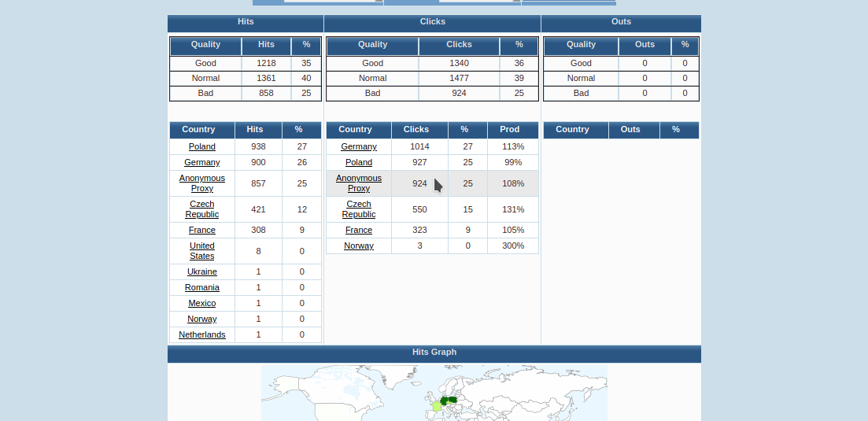The width and height of the screenshot is (868, 421).
Task: Select the 1014 Germany clicks cell
Action: click(x=419, y=146)
